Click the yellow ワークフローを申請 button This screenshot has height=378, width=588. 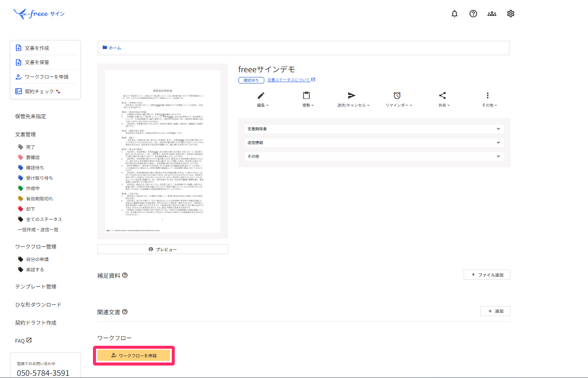134,356
